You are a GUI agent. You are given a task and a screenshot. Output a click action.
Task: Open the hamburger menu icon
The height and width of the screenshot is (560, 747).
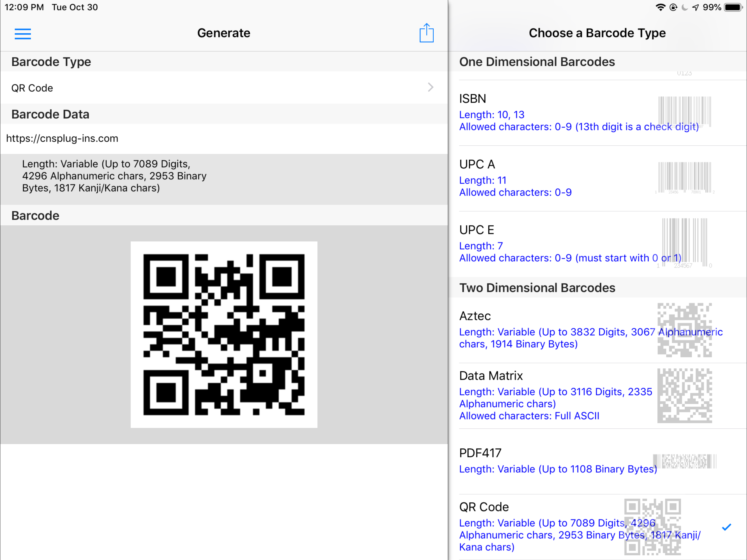coord(23,34)
